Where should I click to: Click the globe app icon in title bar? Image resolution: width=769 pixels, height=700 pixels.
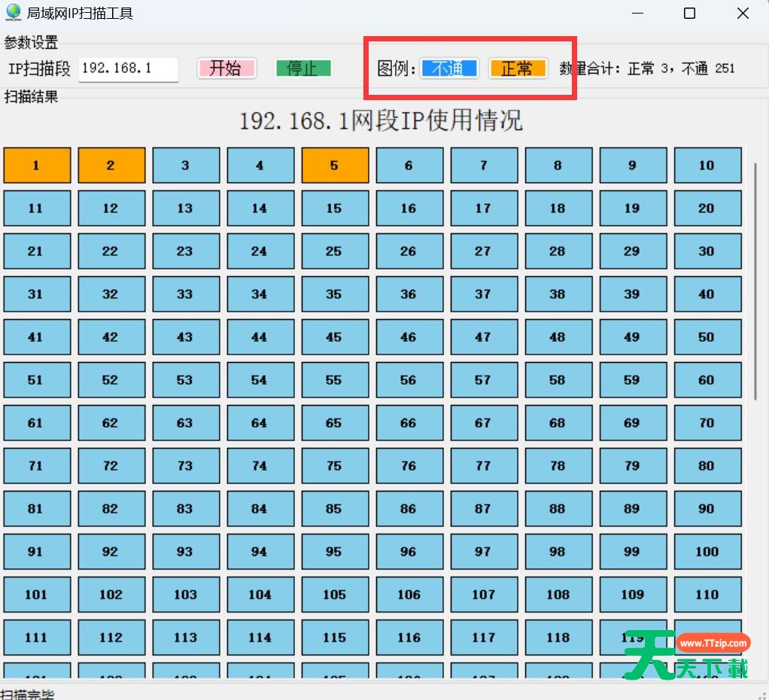(x=13, y=13)
